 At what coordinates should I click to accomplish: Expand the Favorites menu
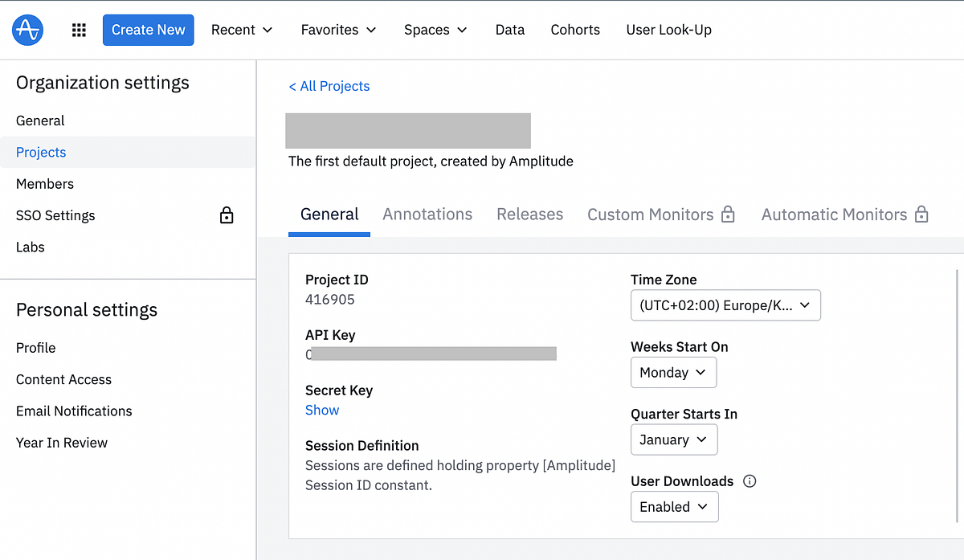click(x=338, y=30)
